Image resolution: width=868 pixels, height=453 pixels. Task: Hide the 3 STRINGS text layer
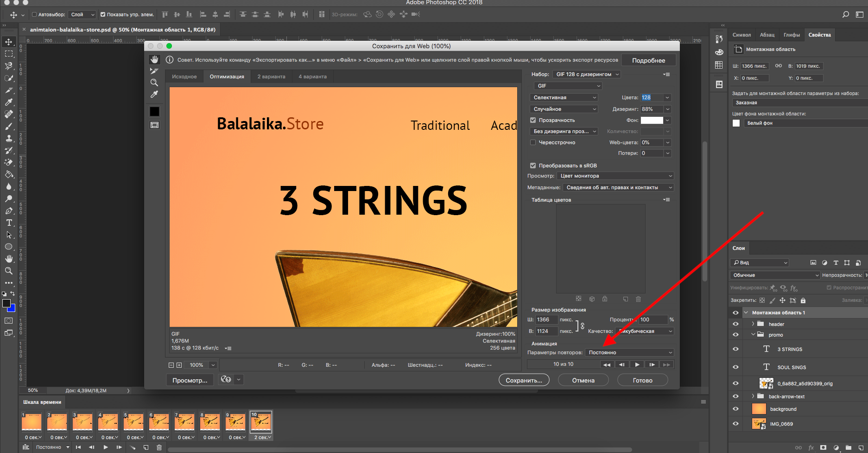[735, 349]
